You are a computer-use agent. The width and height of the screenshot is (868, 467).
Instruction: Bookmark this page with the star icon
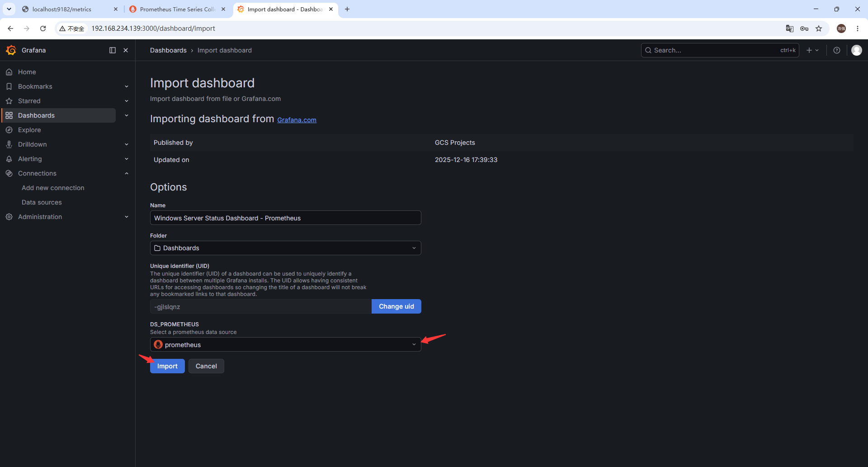pos(819,29)
